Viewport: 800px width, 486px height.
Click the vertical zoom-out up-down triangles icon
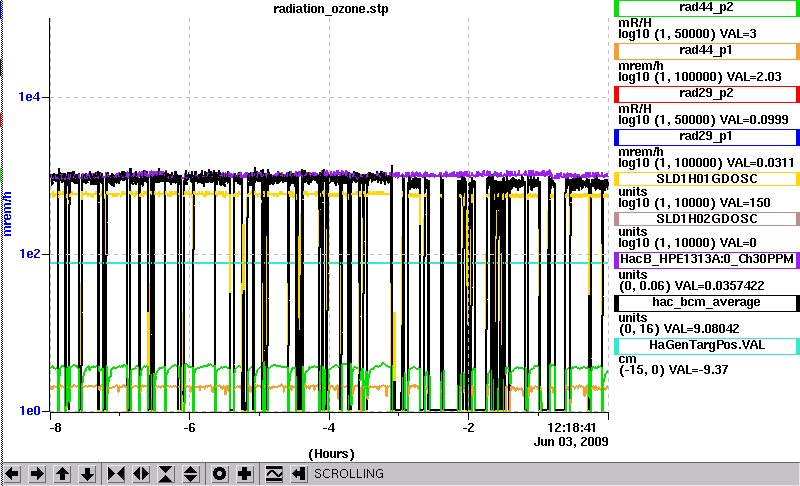(190, 474)
